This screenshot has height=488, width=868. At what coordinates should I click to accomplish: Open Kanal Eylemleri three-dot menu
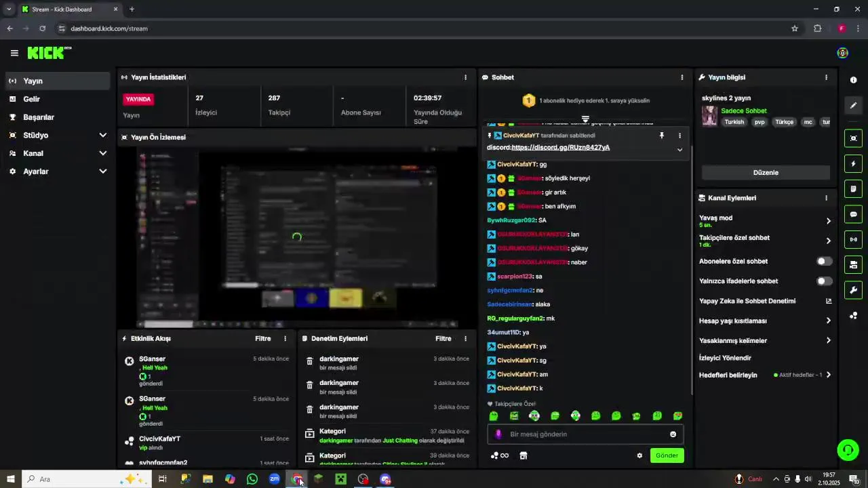click(826, 198)
